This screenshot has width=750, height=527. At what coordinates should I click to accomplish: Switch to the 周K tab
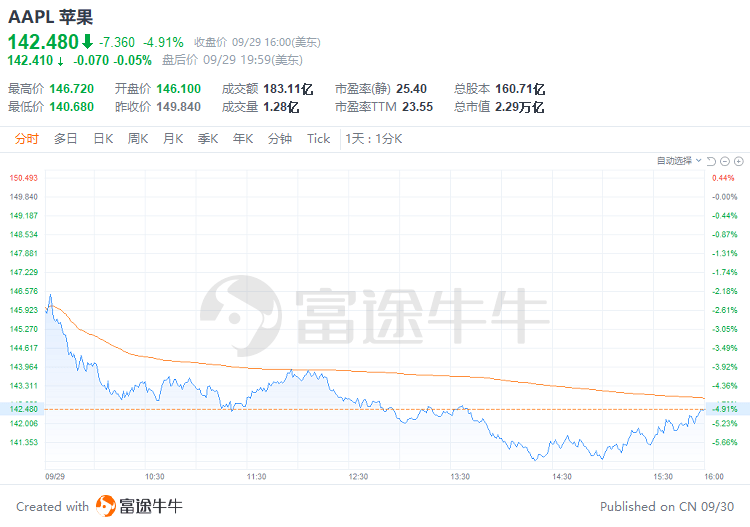pyautogui.click(x=138, y=139)
